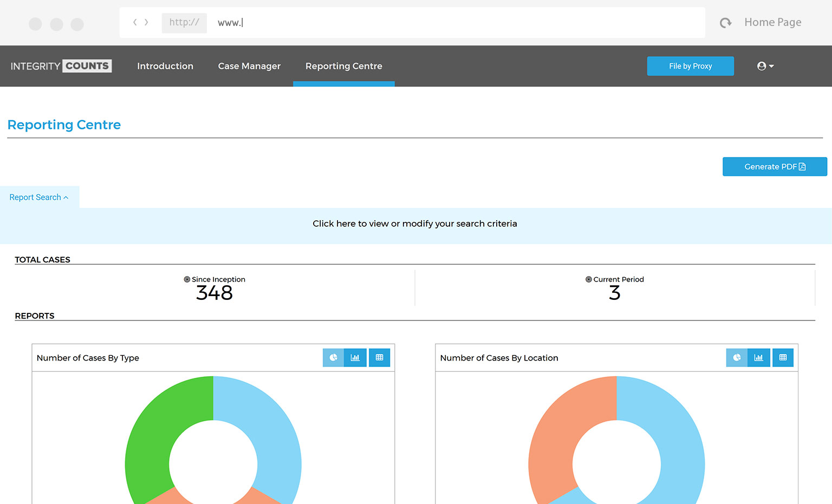Image resolution: width=832 pixels, height=504 pixels.
Task: Click the browser forward arrow
Action: tap(146, 22)
